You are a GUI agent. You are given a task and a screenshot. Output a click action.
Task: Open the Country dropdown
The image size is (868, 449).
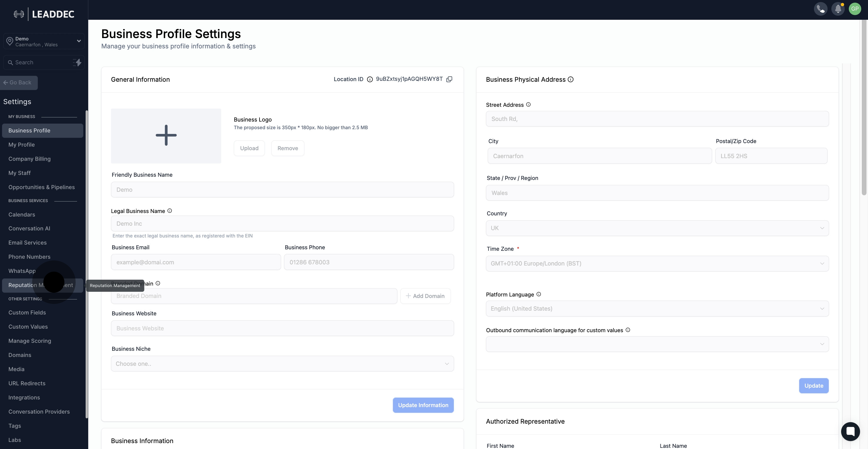657,228
